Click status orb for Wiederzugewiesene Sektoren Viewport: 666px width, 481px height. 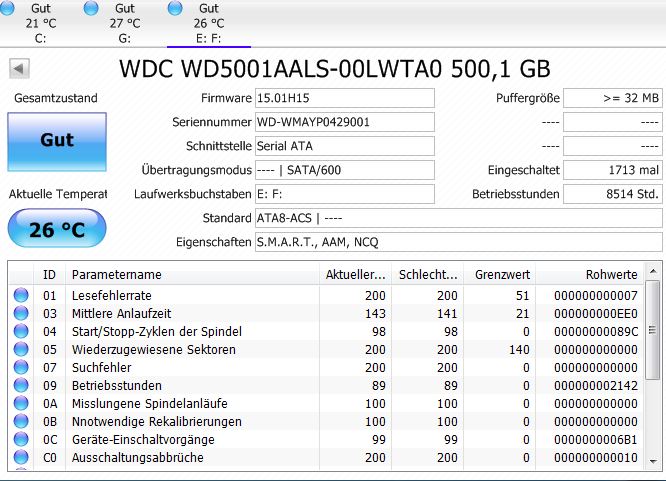point(21,349)
